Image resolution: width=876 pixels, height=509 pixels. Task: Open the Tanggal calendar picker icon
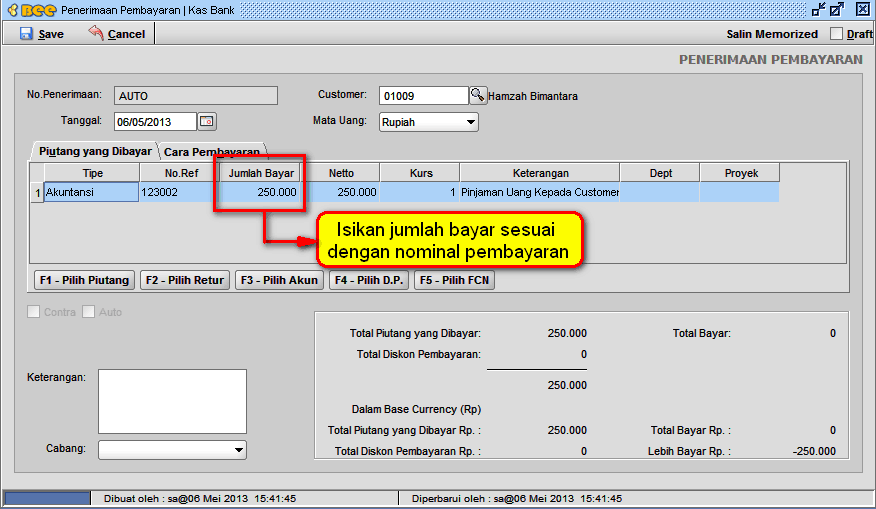coord(207,122)
